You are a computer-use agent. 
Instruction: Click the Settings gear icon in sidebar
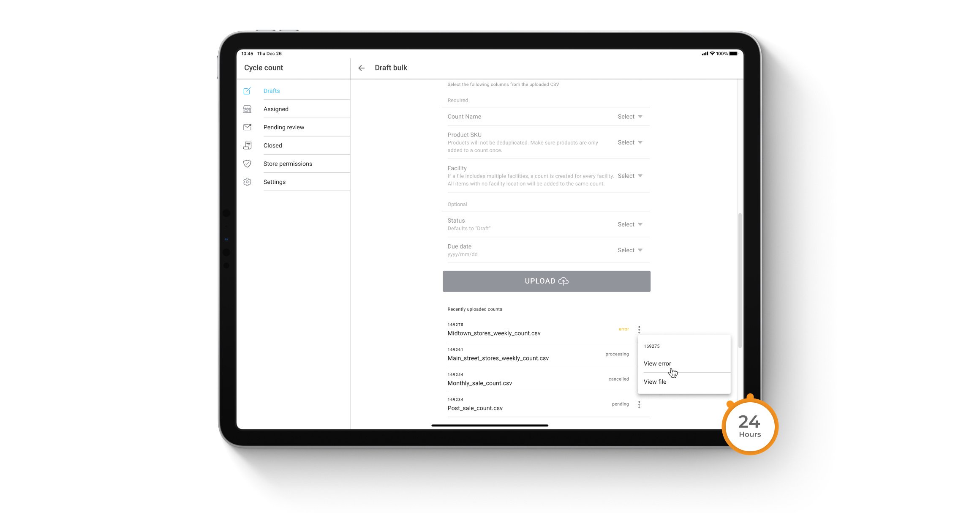[x=248, y=182]
